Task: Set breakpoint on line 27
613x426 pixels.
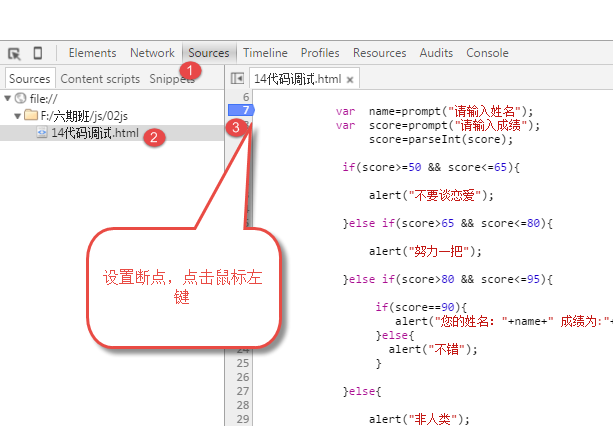Action: tap(243, 391)
